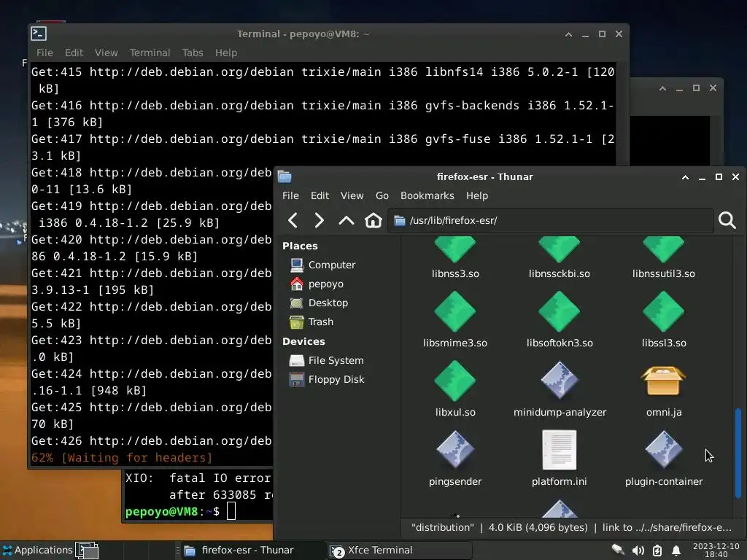Click the 'Devices' heading in the sidebar

303,341
